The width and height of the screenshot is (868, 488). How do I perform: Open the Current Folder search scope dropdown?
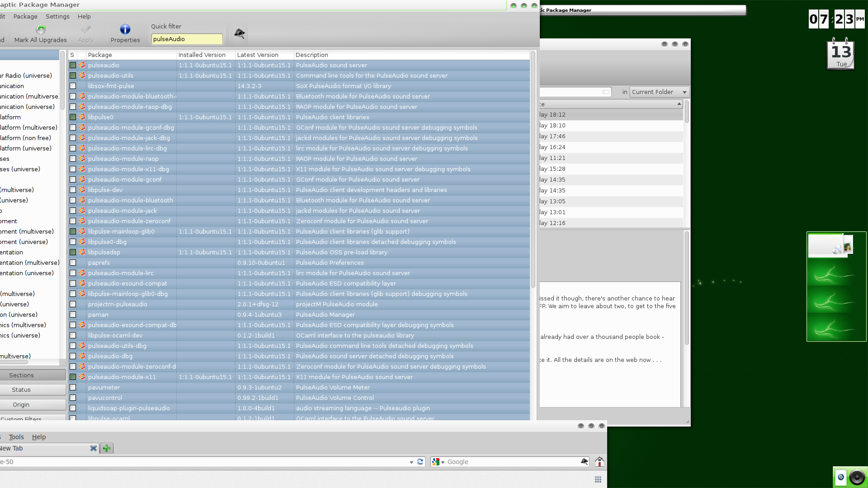(x=659, y=92)
